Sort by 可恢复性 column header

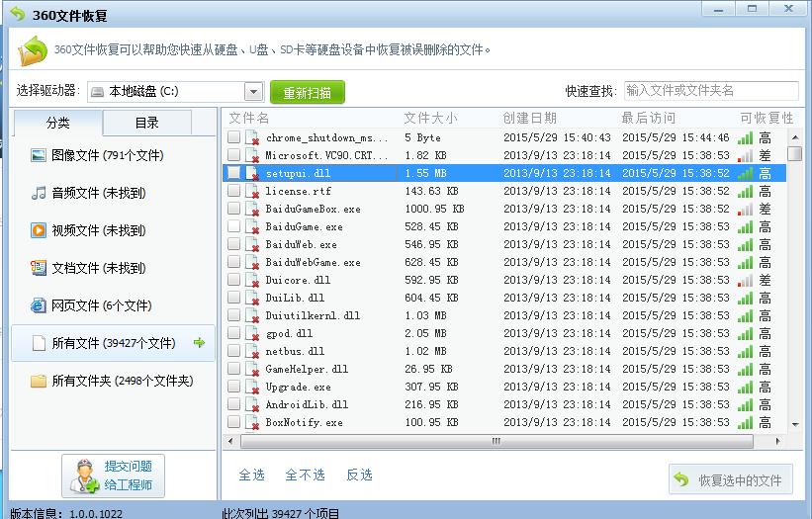point(767,118)
